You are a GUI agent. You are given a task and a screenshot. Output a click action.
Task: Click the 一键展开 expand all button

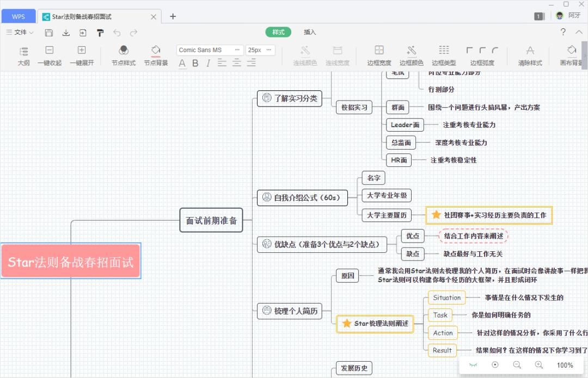[x=82, y=54]
